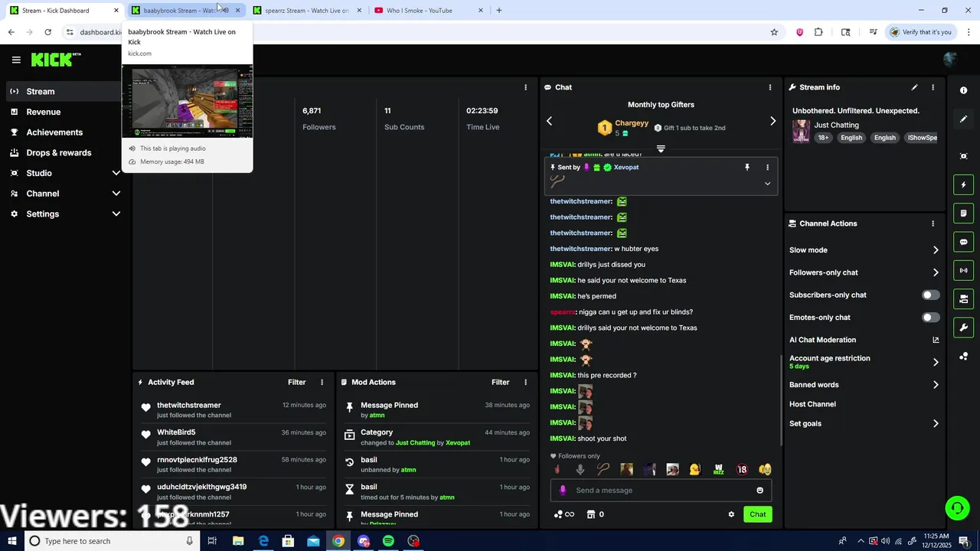Click the Windows search box
Viewport: 980px width, 551px height.
112,541
